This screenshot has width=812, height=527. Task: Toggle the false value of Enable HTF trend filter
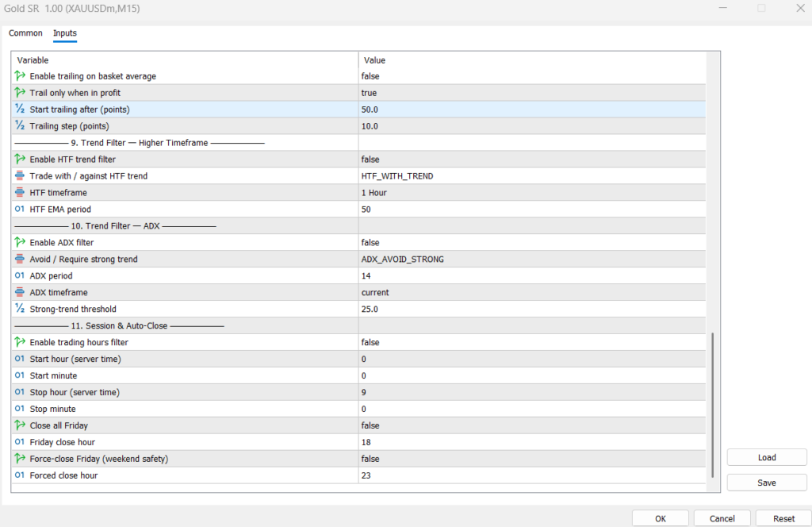[532, 159]
